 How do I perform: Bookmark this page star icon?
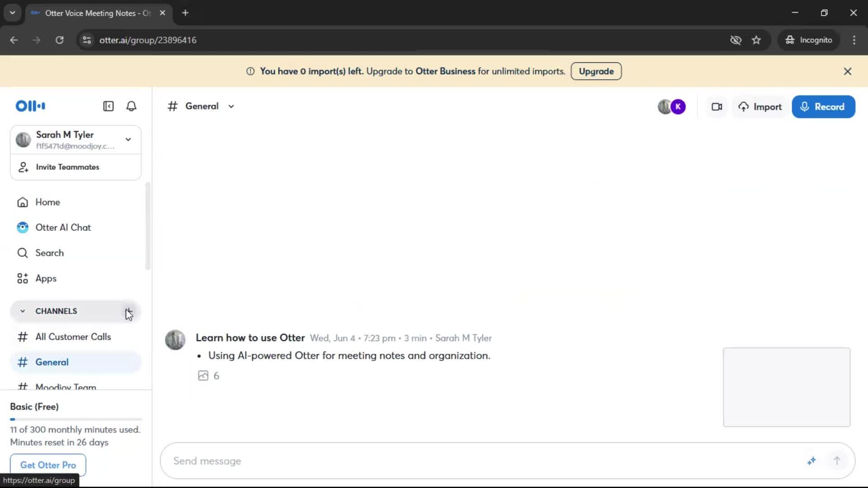756,40
